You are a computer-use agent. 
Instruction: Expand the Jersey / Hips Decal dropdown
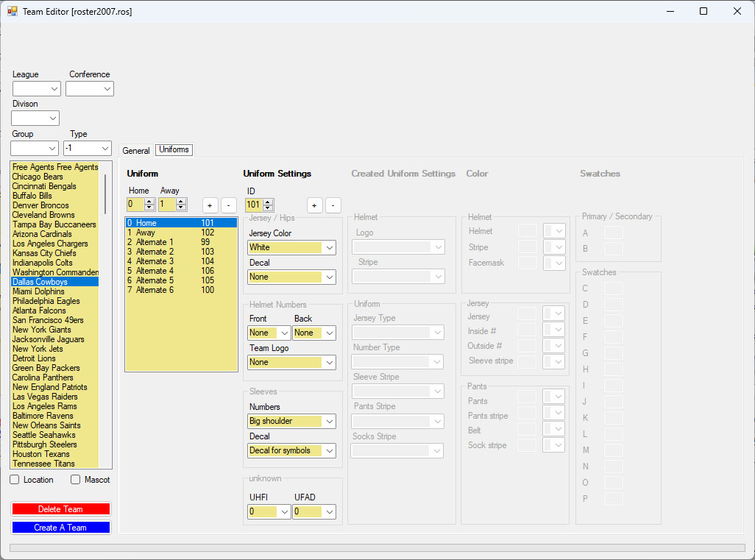point(292,277)
